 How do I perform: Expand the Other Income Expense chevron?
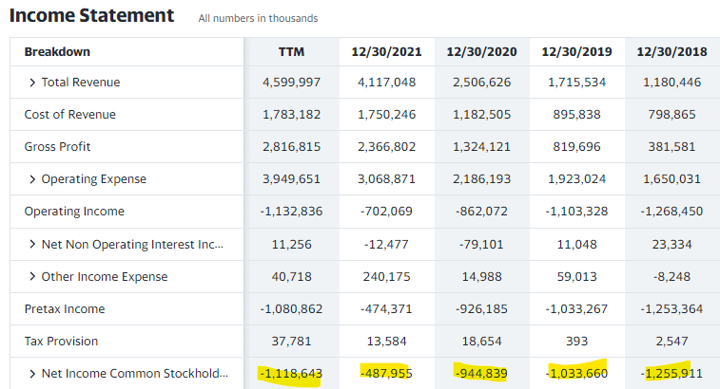(x=32, y=276)
